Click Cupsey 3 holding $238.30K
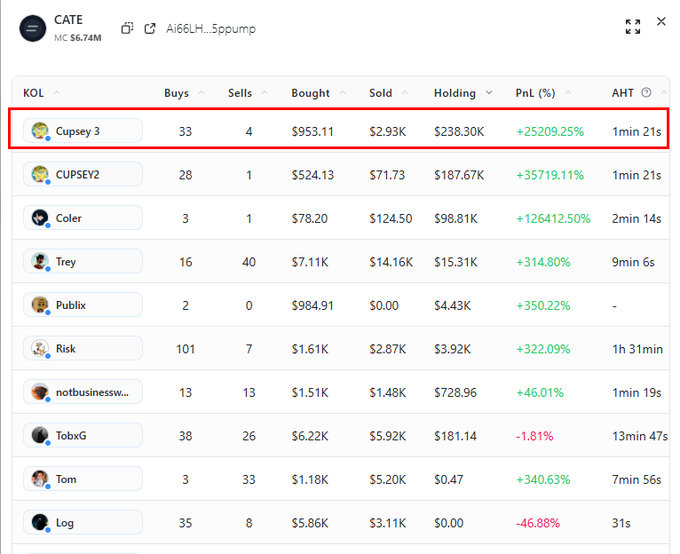This screenshot has width=680, height=554. coord(459,131)
